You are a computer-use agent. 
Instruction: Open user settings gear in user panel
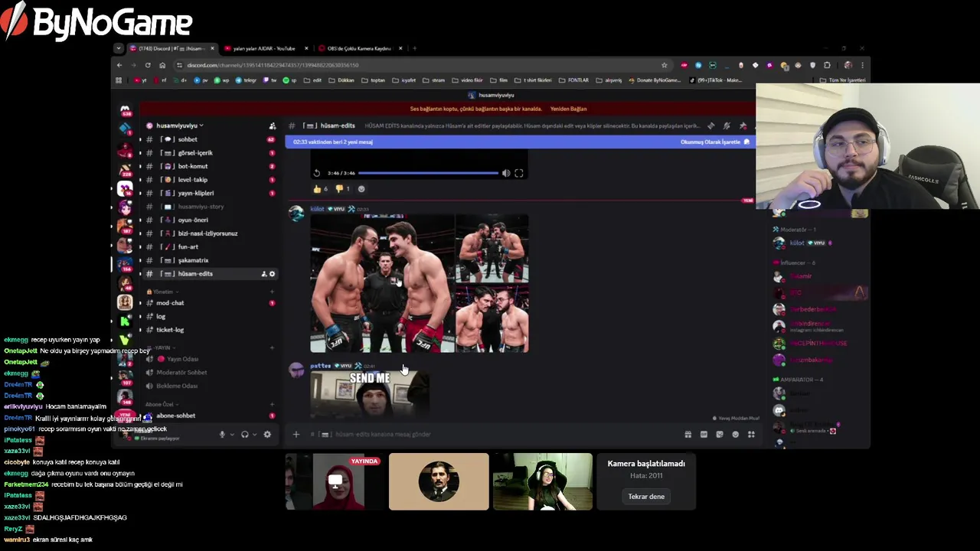(267, 435)
